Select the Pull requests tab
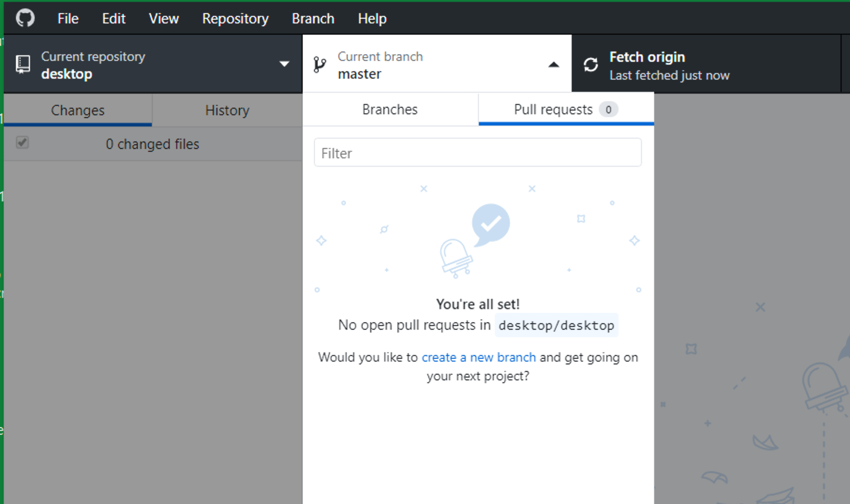 (x=566, y=109)
